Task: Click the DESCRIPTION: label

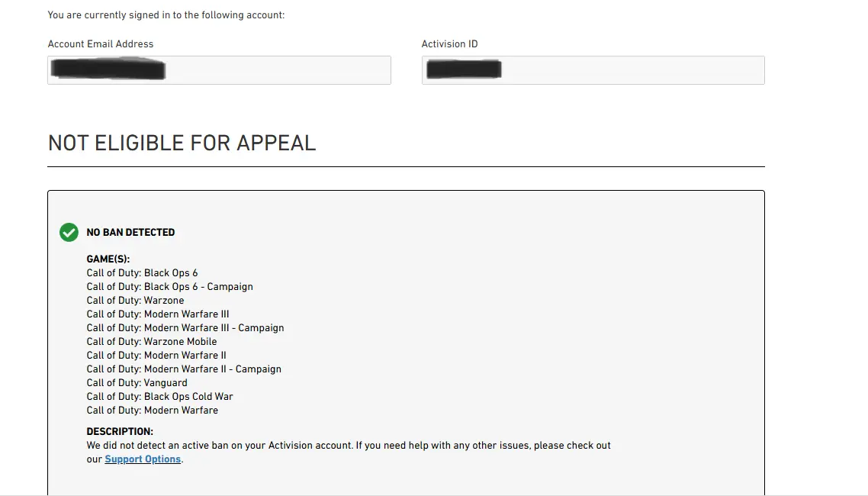Action: pyautogui.click(x=120, y=432)
